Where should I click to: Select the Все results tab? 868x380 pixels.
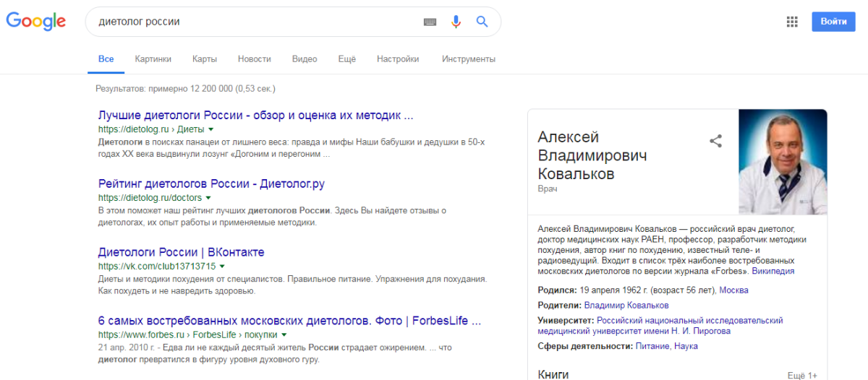click(106, 59)
